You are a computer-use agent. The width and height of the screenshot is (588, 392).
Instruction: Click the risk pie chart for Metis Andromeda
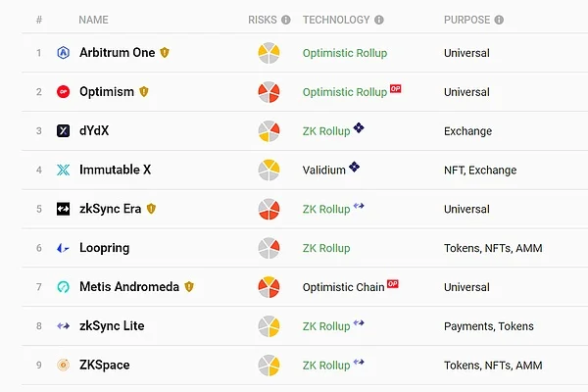[x=269, y=287]
